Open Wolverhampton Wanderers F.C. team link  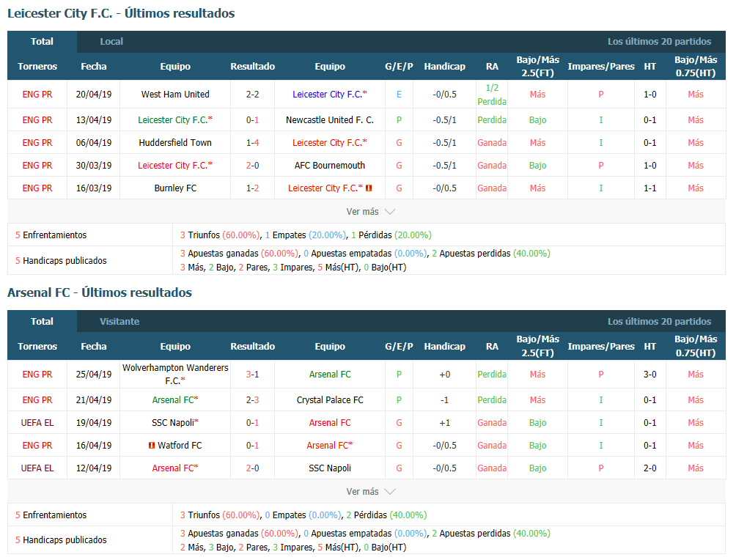pyautogui.click(x=175, y=374)
